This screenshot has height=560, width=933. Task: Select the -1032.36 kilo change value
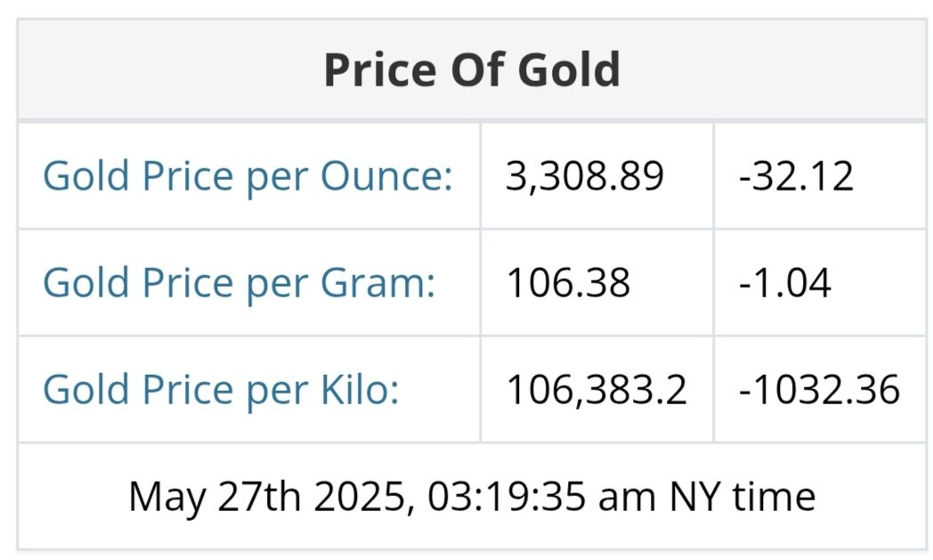click(818, 390)
